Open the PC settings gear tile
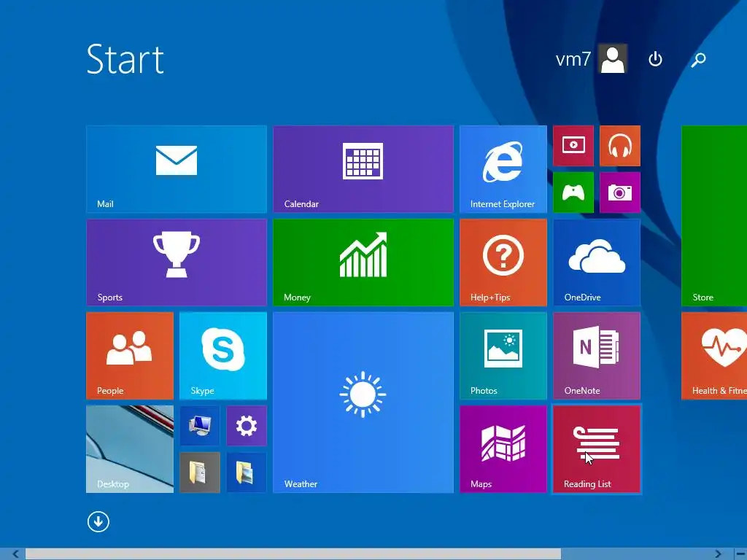The image size is (747, 560). [247, 426]
